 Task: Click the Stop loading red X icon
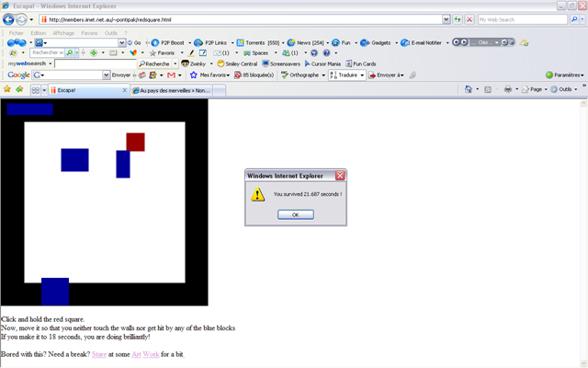coord(469,19)
